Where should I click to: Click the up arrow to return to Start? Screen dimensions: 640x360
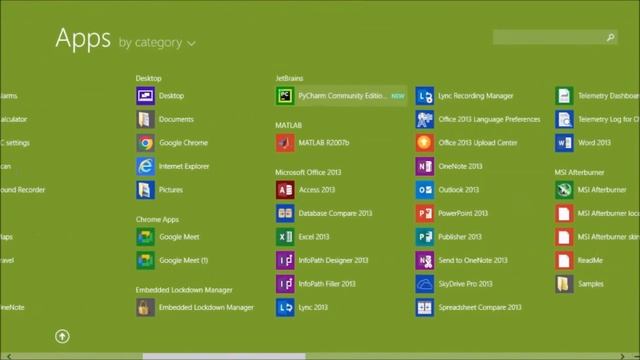coord(62,336)
